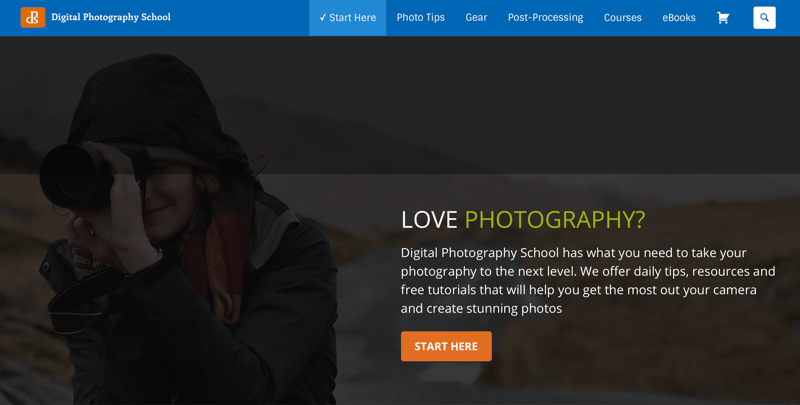
Task: Open the shopping cart icon
Action: [723, 18]
